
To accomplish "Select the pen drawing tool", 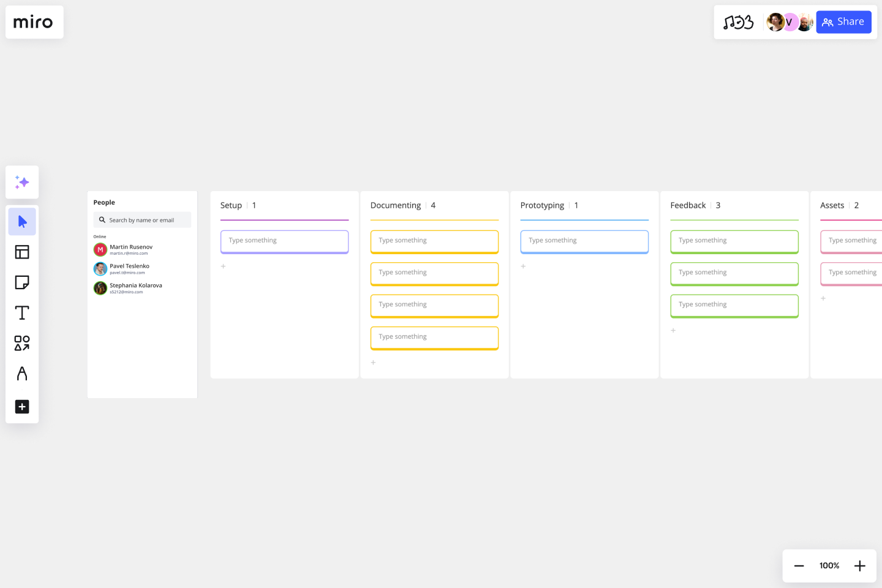I will (22, 374).
